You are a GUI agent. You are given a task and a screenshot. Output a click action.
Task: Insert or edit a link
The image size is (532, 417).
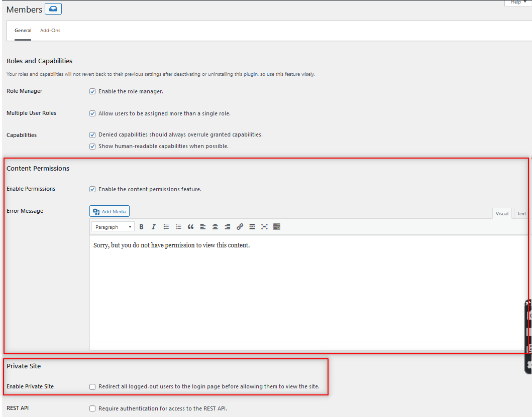point(240,227)
